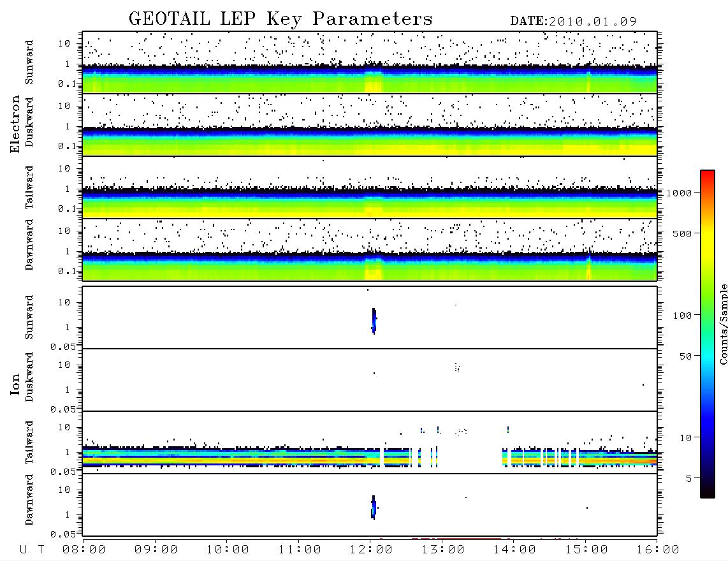Click the Electron 'Duskward' axis label

(29, 122)
